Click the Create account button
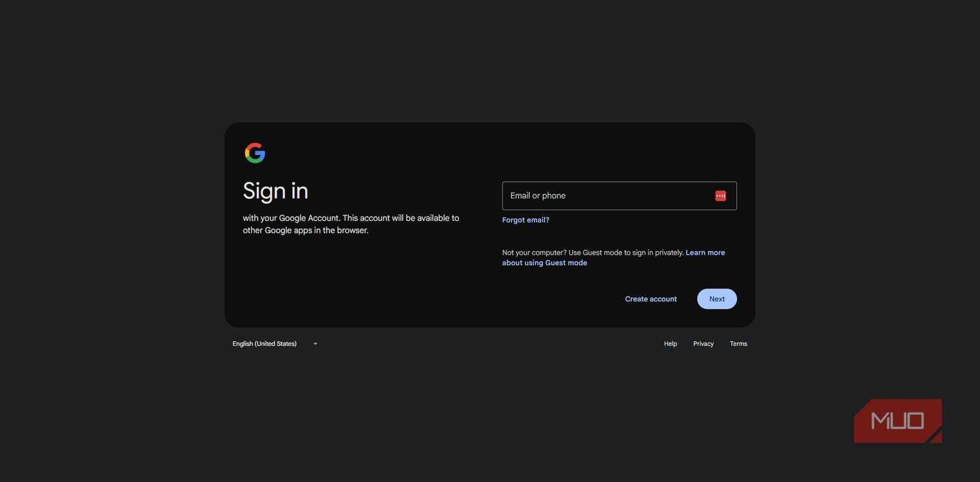This screenshot has width=980, height=482. [651, 299]
